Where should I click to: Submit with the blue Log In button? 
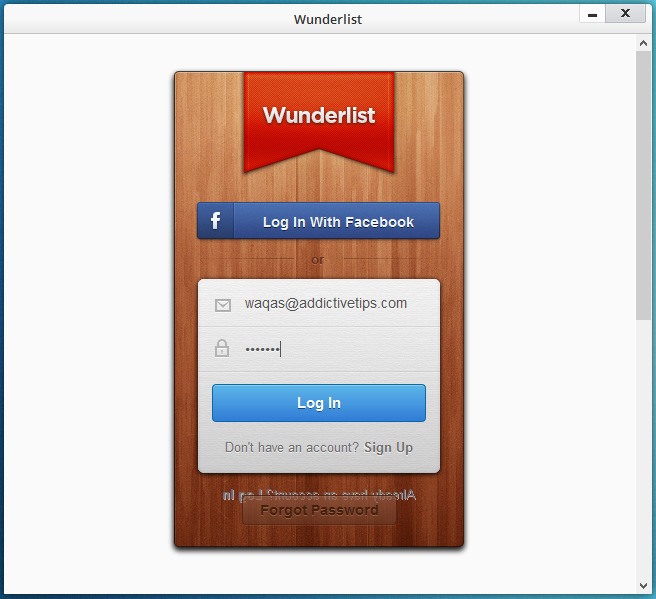(x=319, y=403)
